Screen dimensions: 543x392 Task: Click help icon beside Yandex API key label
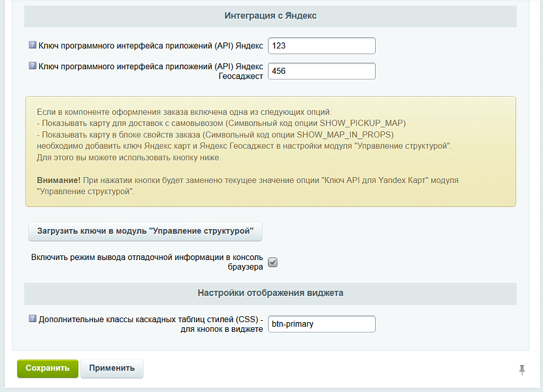33,46
